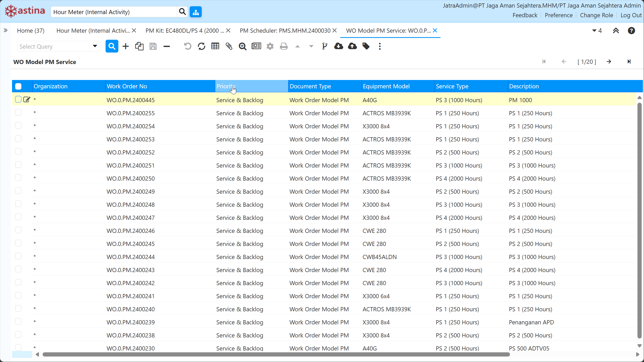Click the refresh toolbar icon

point(201,46)
